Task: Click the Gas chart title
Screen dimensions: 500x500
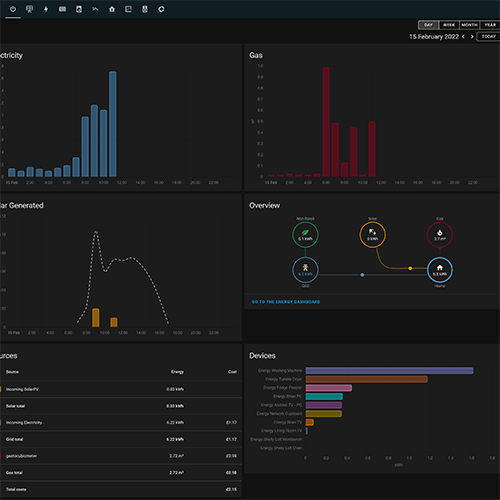Action: tap(256, 55)
